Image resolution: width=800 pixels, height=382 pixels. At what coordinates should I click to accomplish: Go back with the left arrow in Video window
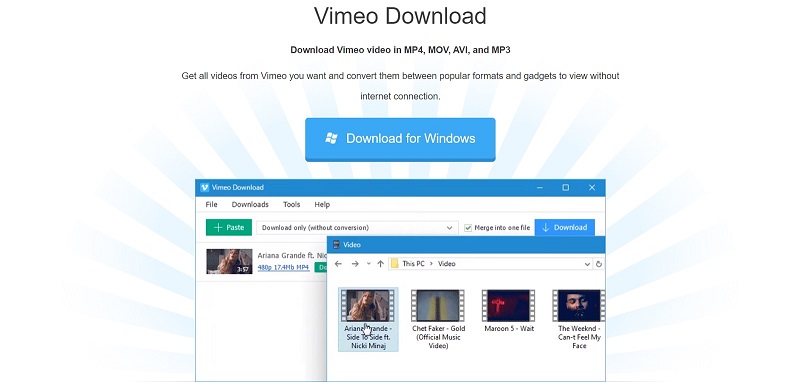(338, 264)
